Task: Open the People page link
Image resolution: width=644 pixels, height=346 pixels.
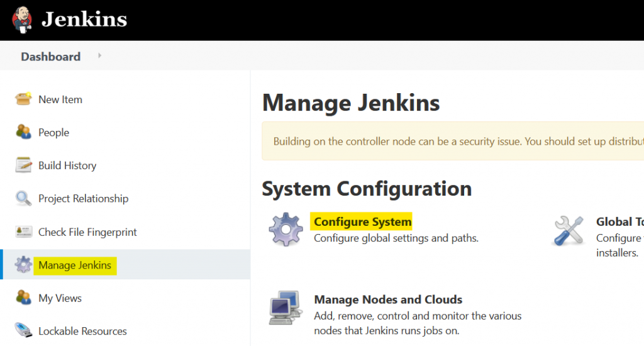Action: tap(54, 133)
